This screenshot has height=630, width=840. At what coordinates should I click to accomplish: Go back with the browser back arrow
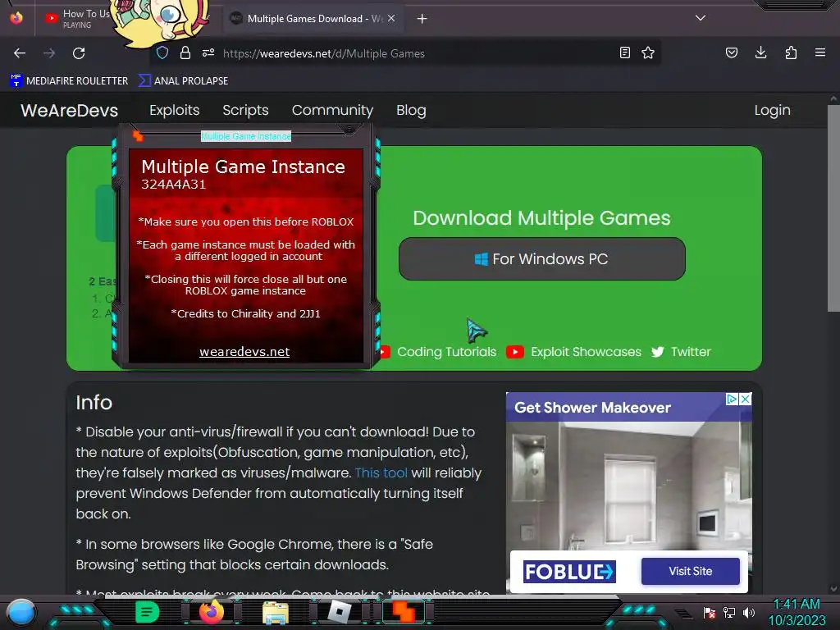pyautogui.click(x=20, y=53)
